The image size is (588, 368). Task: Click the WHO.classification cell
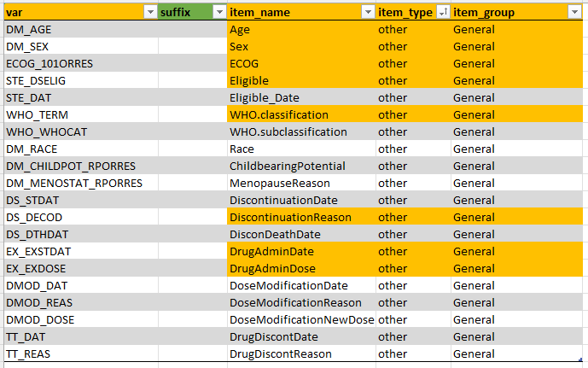(301, 114)
